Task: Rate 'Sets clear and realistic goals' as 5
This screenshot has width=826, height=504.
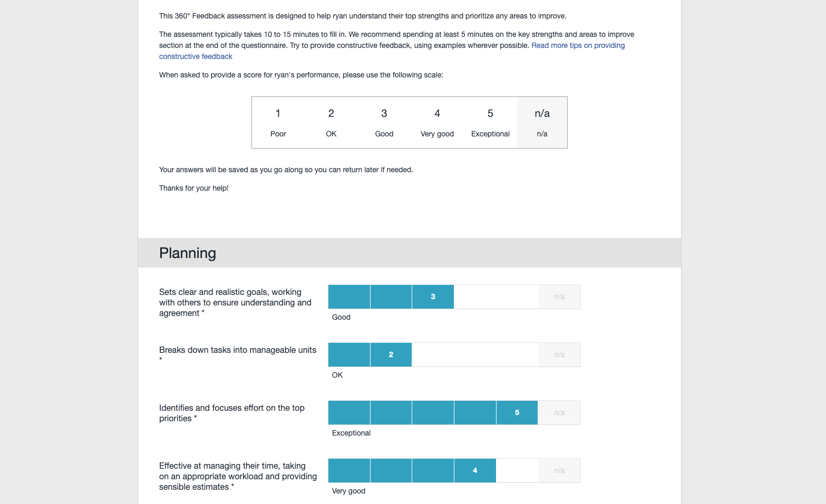Action: coord(517,297)
